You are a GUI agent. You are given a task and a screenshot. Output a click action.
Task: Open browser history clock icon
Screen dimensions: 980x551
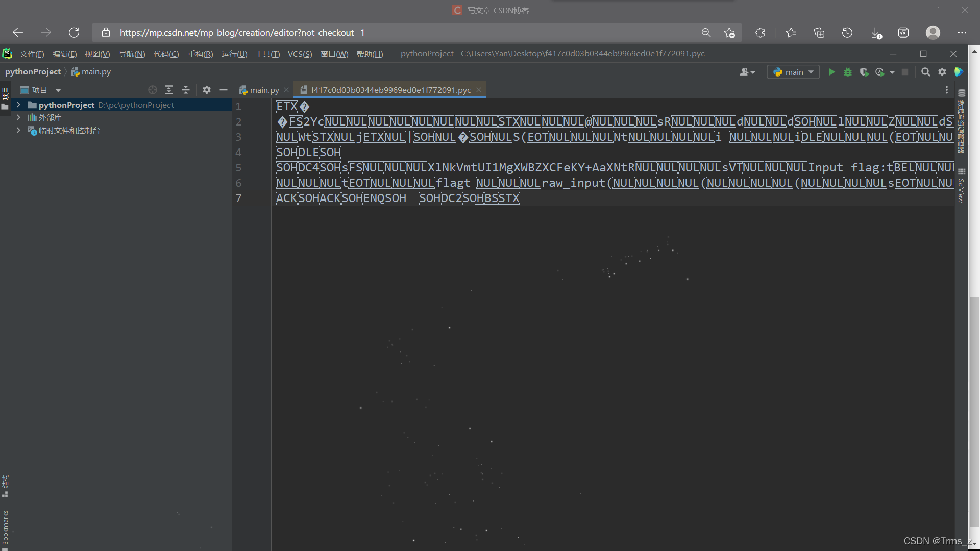847,33
